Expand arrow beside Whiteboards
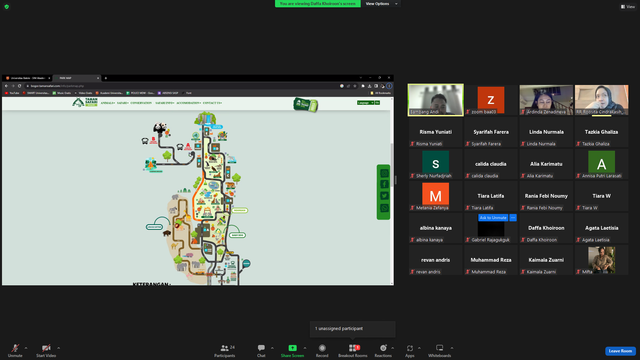This screenshot has width=640, height=360. click(x=452, y=348)
